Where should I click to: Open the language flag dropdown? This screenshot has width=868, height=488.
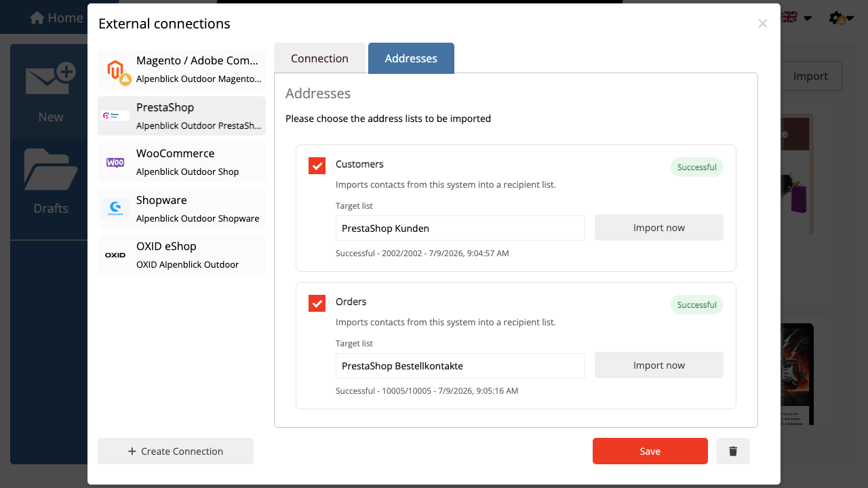pos(796,18)
